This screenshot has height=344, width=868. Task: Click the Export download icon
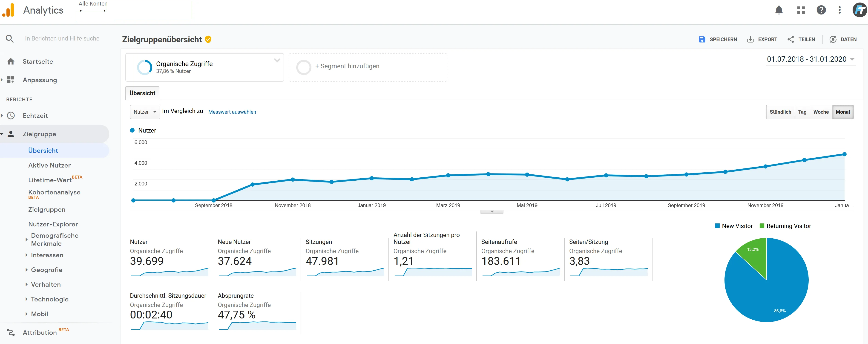(x=750, y=39)
